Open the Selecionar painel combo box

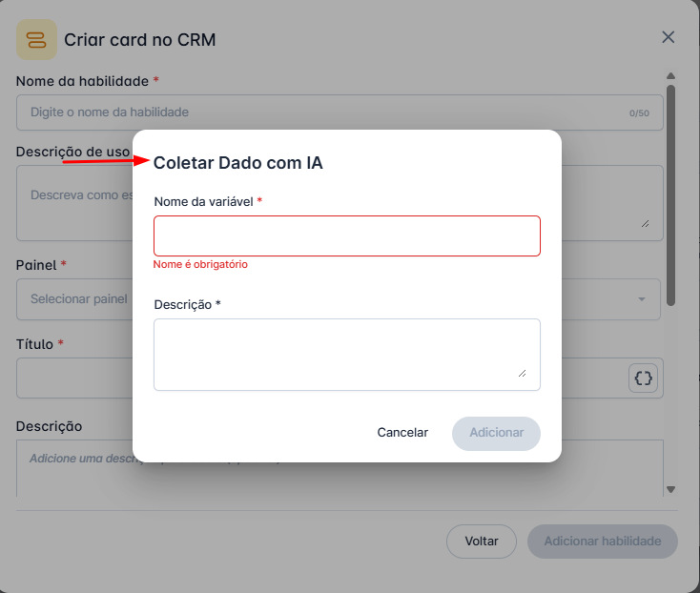(76, 299)
